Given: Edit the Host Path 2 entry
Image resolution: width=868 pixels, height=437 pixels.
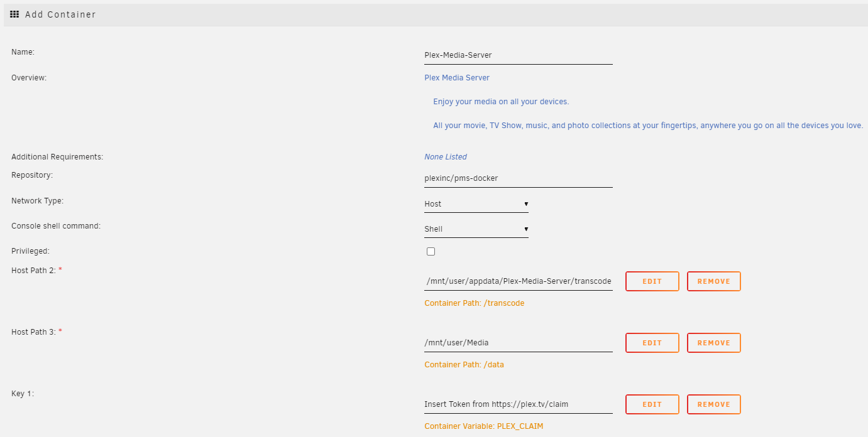Looking at the screenshot, I should (x=652, y=281).
